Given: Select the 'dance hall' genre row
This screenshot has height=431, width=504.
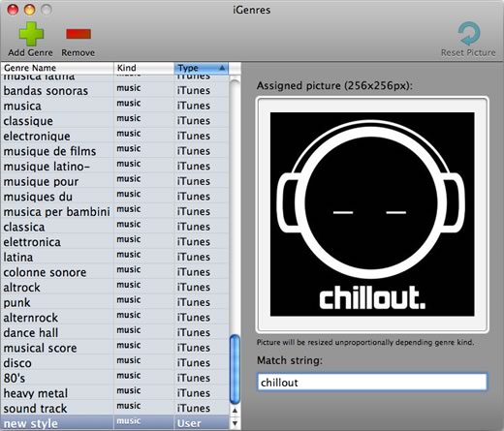Looking at the screenshot, I should click(114, 333).
